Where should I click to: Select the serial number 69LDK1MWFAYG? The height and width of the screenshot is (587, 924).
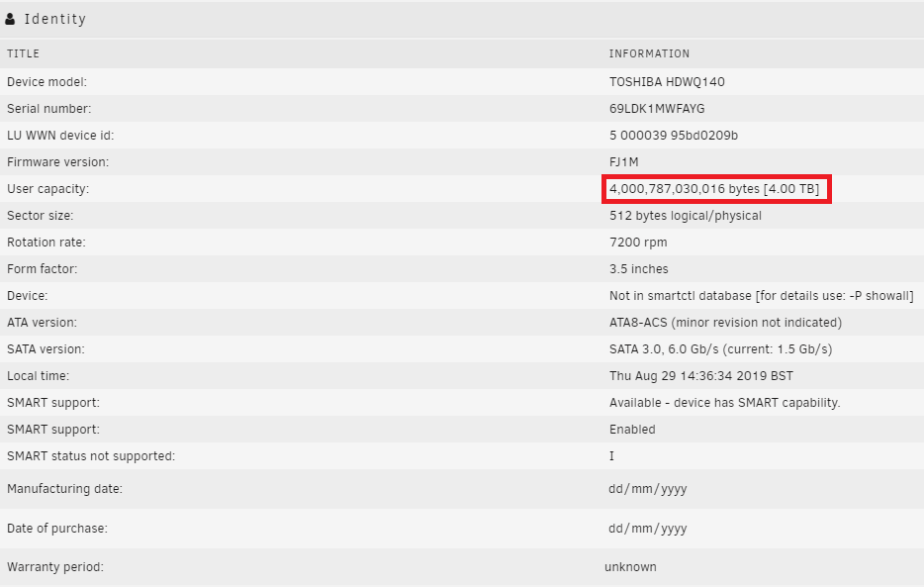(x=657, y=109)
